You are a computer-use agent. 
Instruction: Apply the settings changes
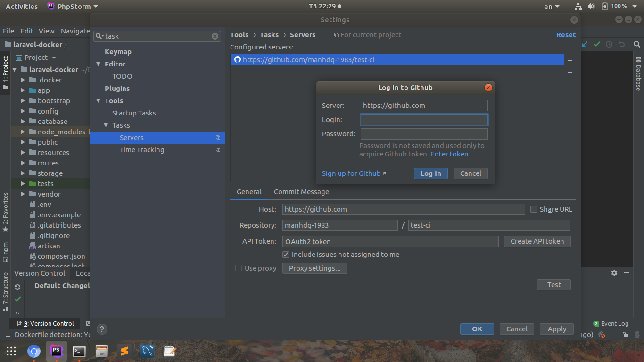coord(557,329)
